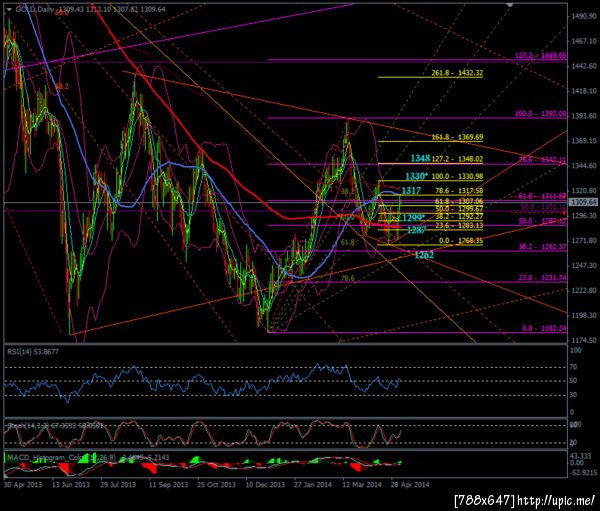Click the MACD axis value -52.9215
The width and height of the screenshot is (600, 511).
pos(584,473)
